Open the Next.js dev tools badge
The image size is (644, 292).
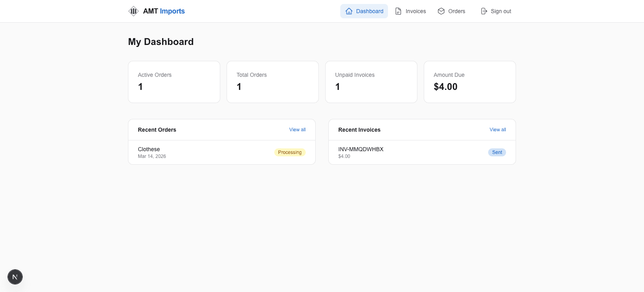pos(15,277)
